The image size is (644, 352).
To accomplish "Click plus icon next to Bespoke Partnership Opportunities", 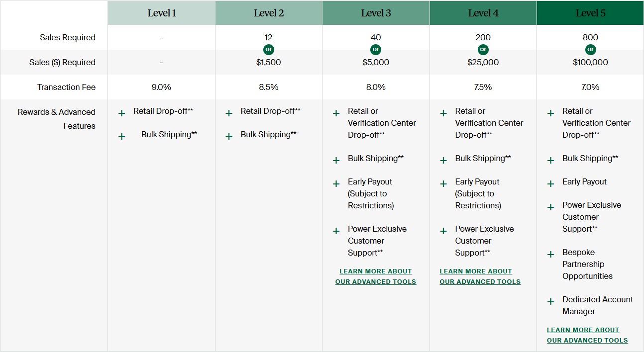I will [x=550, y=254].
